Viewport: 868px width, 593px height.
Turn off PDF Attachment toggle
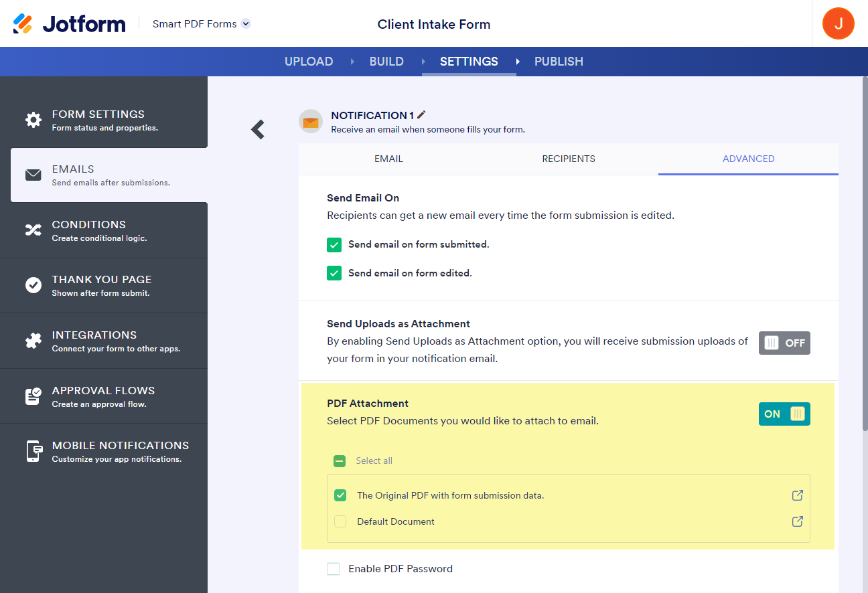pos(784,414)
